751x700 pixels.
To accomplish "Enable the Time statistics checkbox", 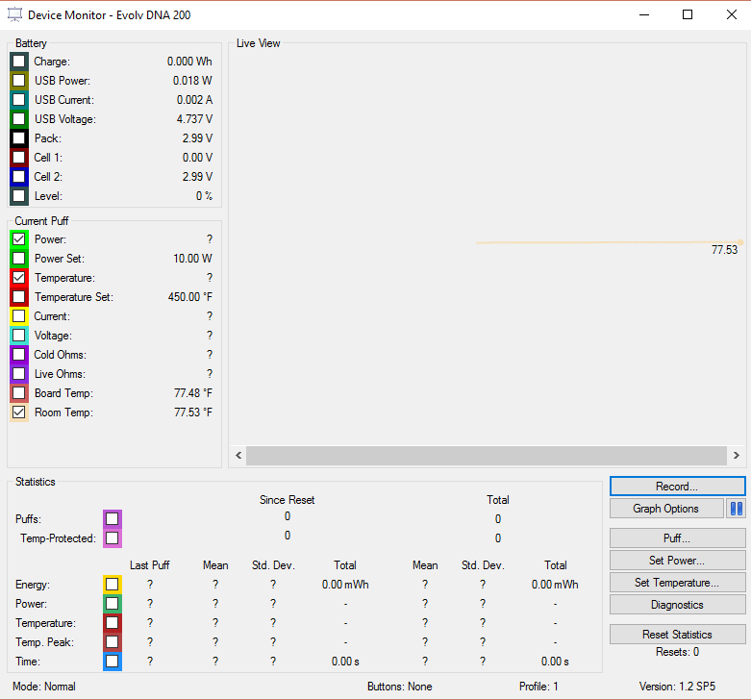I will 113,661.
